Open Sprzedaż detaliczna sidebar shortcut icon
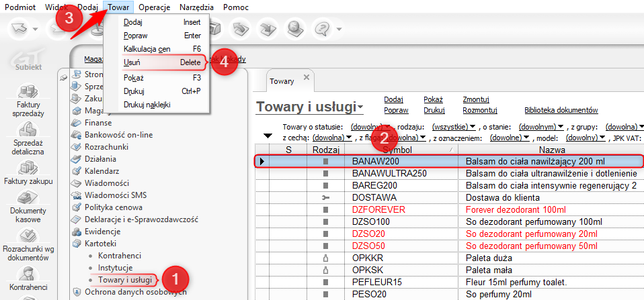The image size is (644, 300). (28, 129)
